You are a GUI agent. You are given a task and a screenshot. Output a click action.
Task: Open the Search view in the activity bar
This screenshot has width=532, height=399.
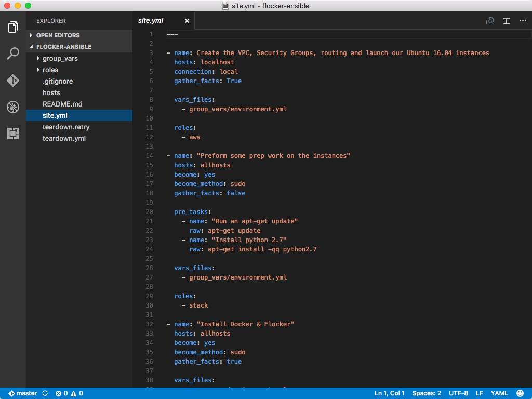(12, 53)
